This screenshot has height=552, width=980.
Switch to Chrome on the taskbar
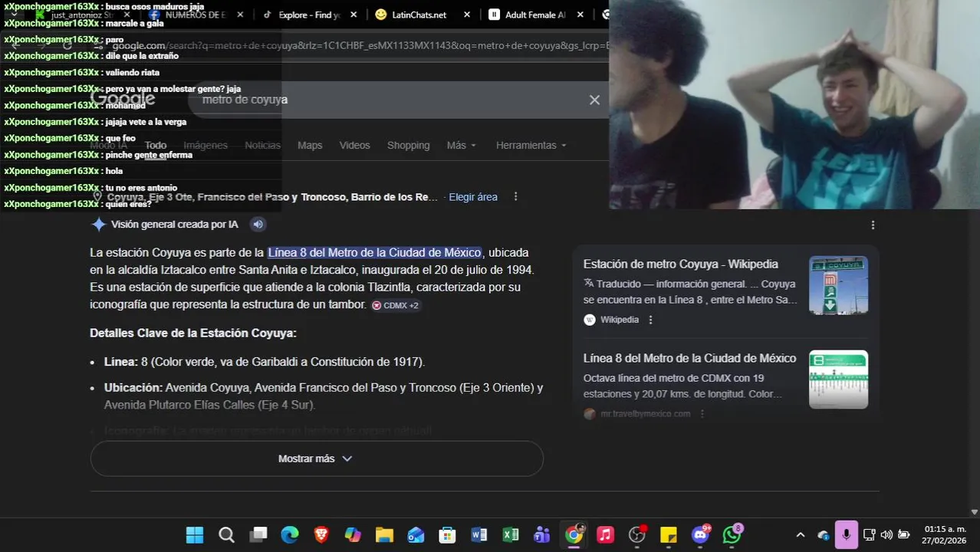[x=574, y=534]
